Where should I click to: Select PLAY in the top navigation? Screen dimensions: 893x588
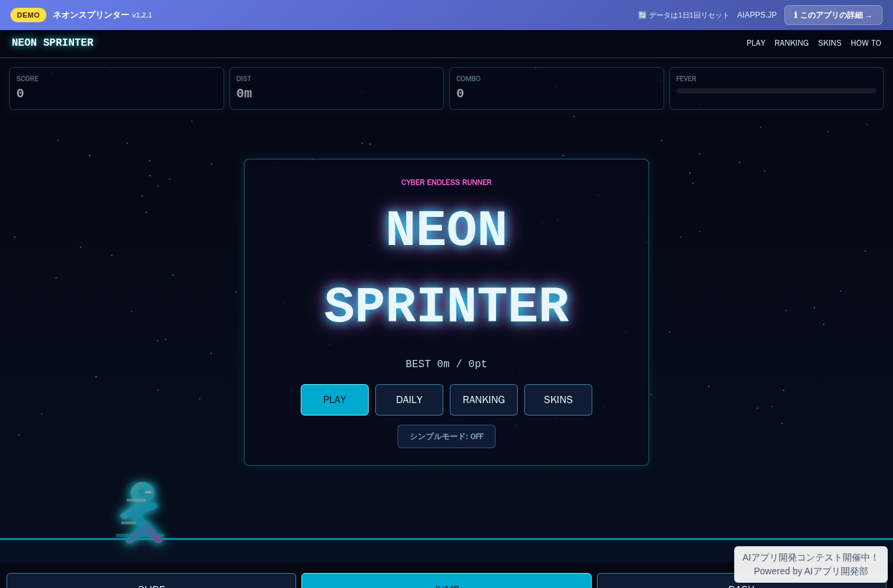pos(756,43)
